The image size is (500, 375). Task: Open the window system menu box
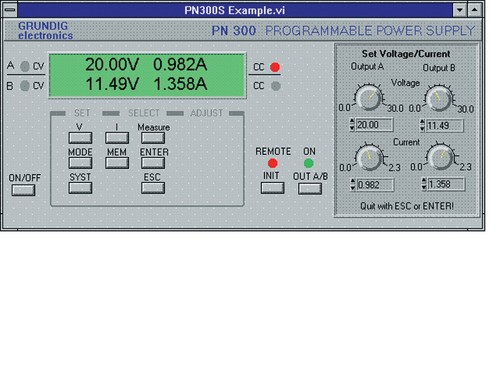click(x=10, y=10)
